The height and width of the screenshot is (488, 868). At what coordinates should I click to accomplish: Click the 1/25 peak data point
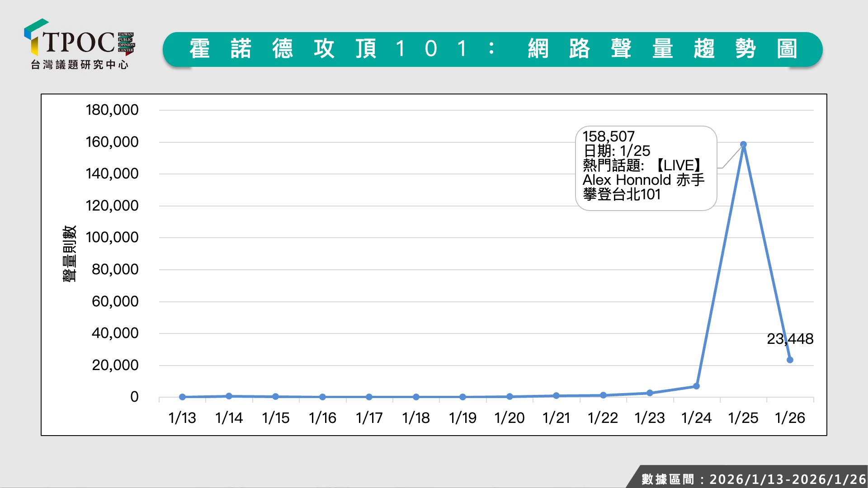coord(743,145)
